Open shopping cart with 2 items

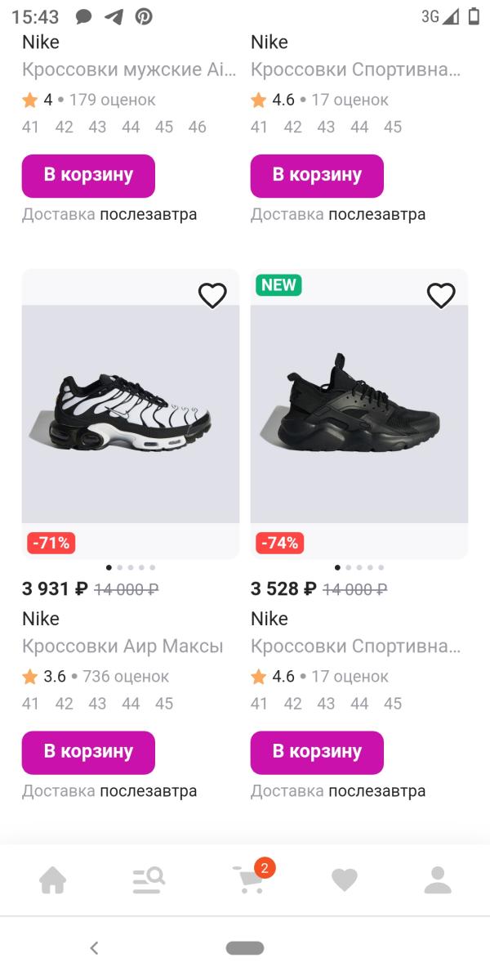[x=248, y=880]
